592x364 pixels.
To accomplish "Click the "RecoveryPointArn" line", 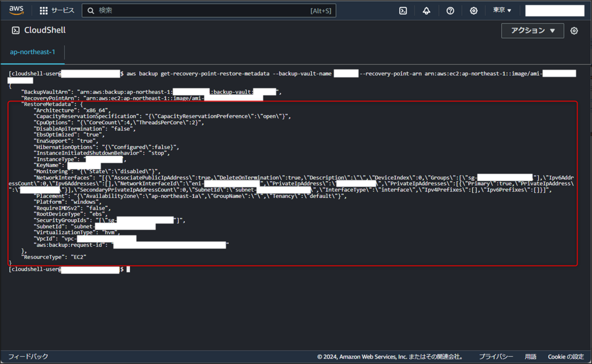I will [x=142, y=98].
